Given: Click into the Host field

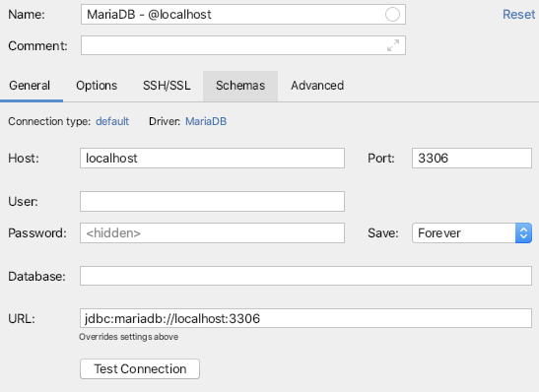Looking at the screenshot, I should [212, 158].
